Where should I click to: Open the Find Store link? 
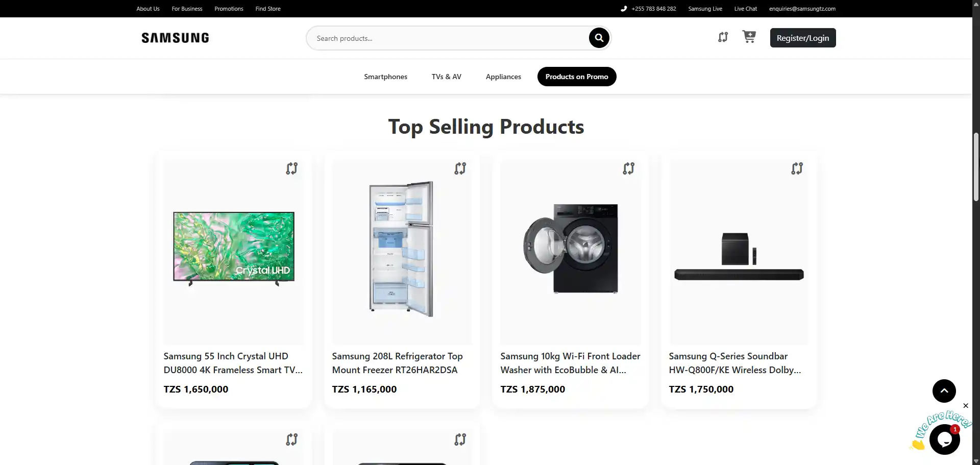pos(268,9)
